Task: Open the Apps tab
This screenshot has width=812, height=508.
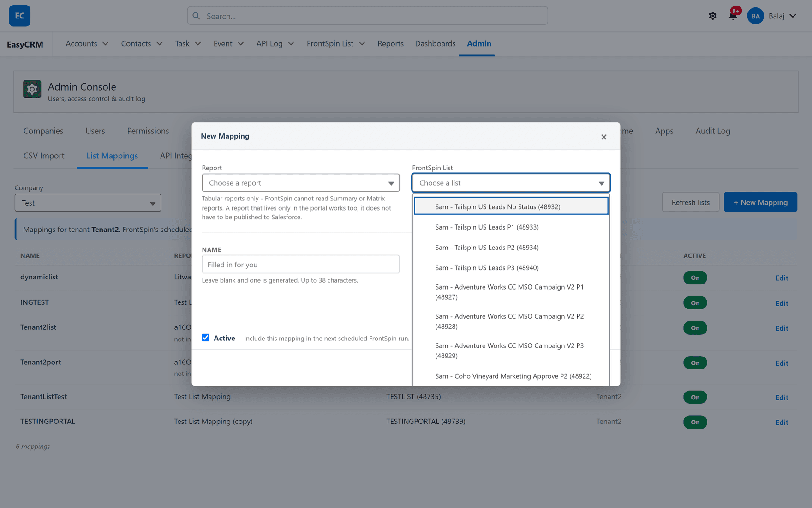Action: point(664,131)
